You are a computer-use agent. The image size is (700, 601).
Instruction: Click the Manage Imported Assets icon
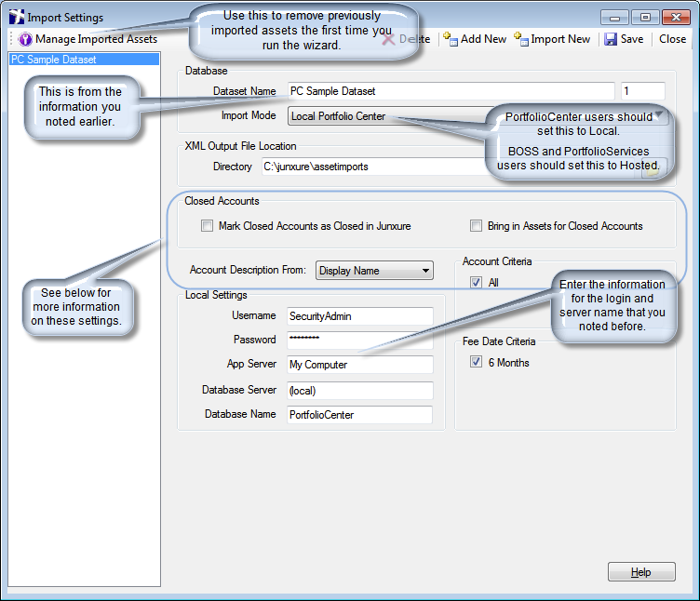(x=25, y=39)
